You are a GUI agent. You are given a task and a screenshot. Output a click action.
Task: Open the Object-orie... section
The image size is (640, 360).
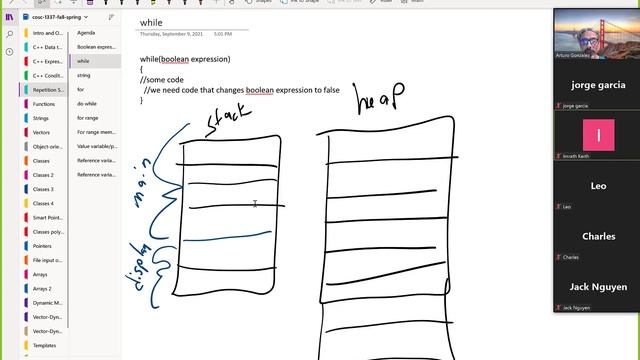tap(44, 147)
